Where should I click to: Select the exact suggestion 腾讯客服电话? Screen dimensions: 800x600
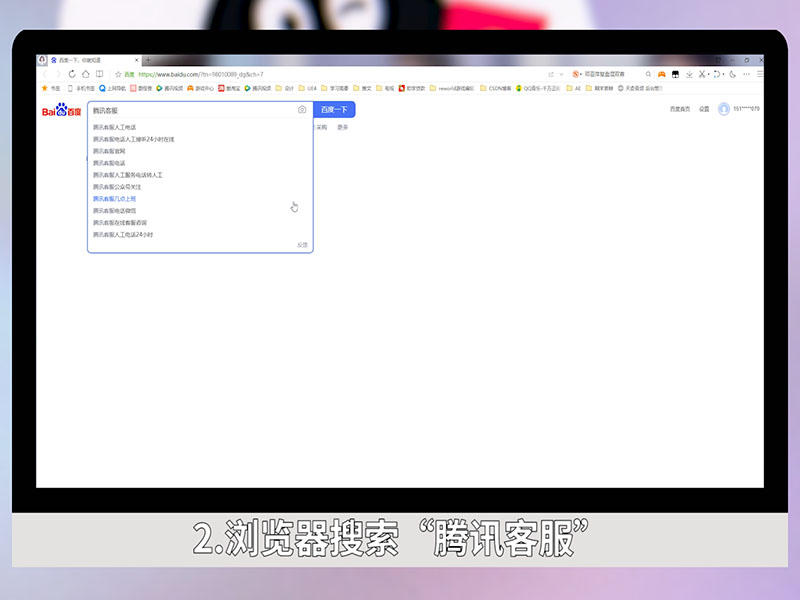click(x=109, y=163)
